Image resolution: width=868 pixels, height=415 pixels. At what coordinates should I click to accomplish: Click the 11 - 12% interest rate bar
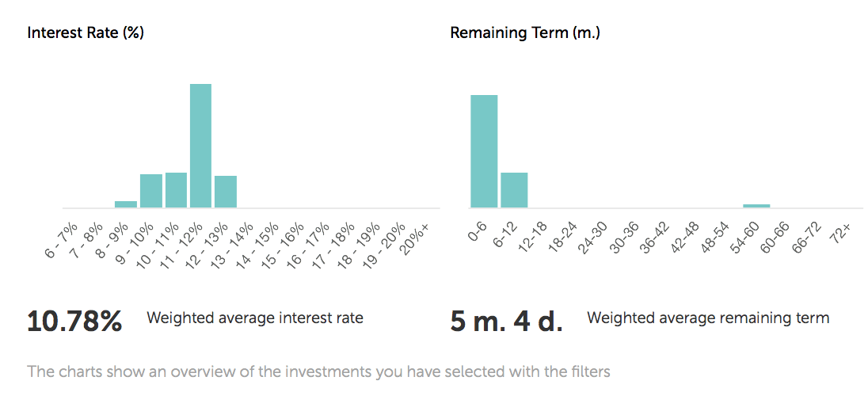pyautogui.click(x=200, y=146)
